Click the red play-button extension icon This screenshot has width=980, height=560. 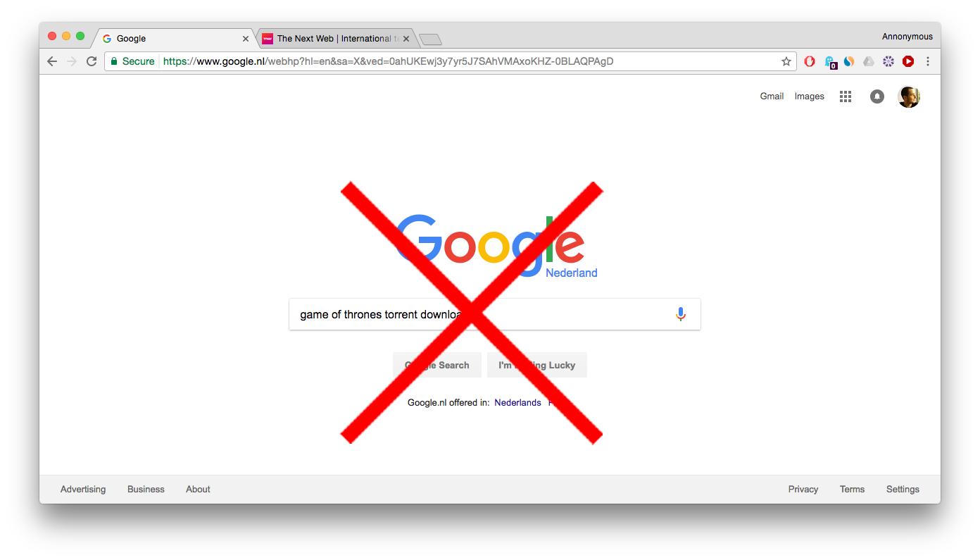point(908,61)
